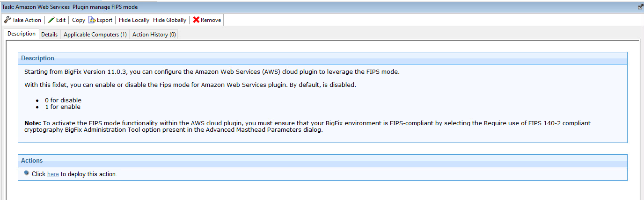This screenshot has height=200, width=644.
Task: Follow the "here" link to deploy action
Action: [x=53, y=174]
